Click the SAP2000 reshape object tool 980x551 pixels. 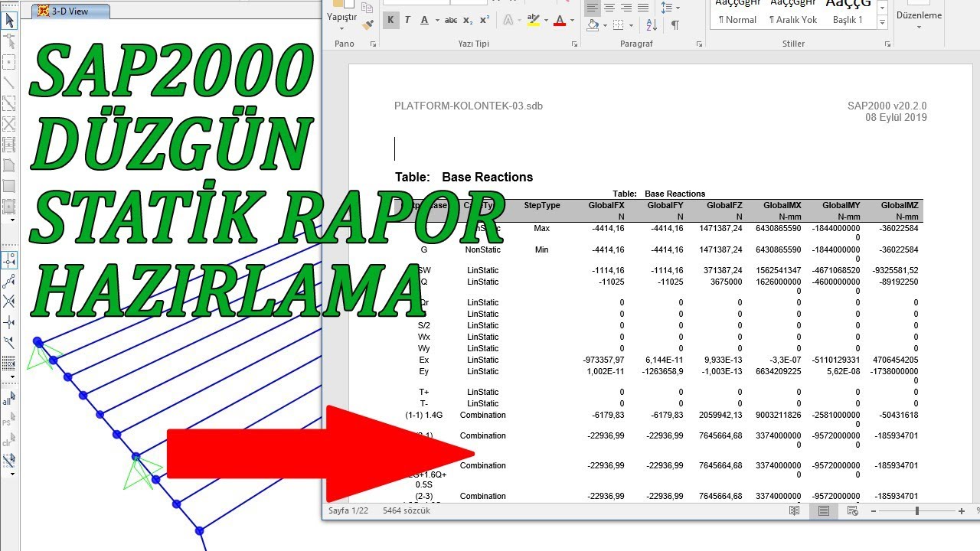point(9,41)
